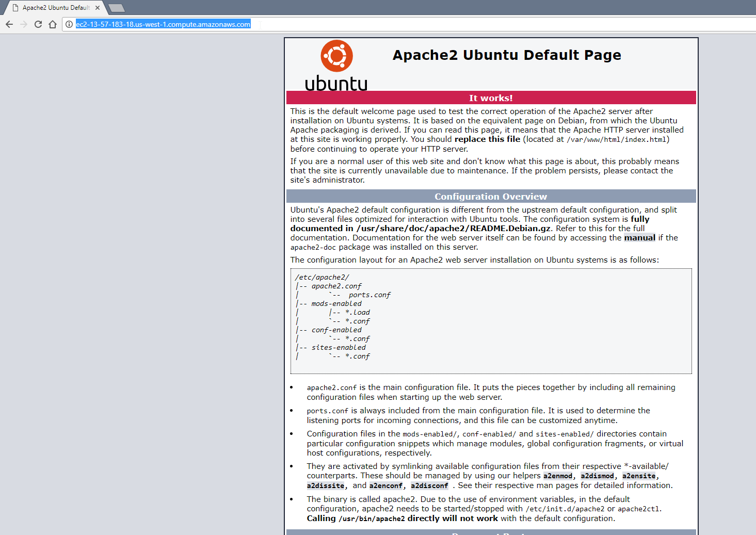Click the apache2-doc package name

313,248
